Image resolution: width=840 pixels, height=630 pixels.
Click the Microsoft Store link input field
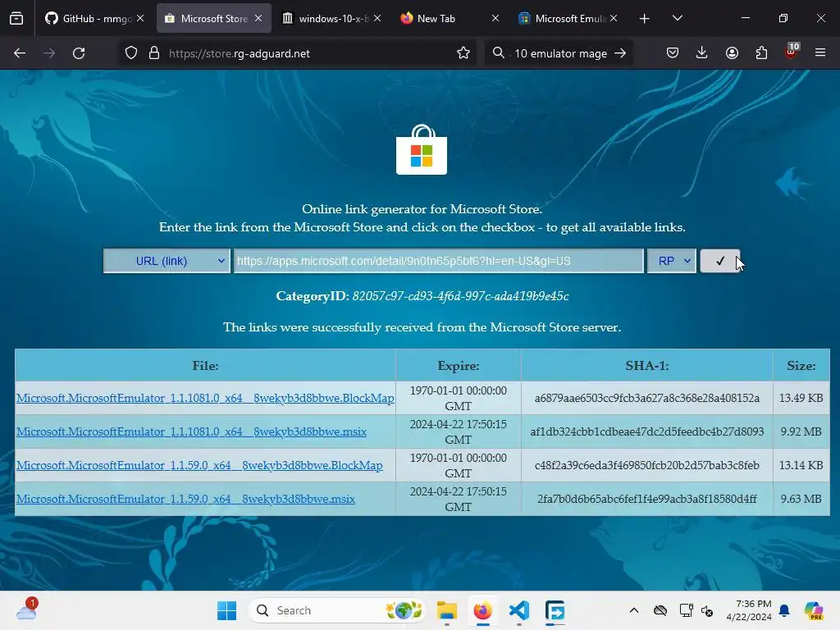[439, 261]
